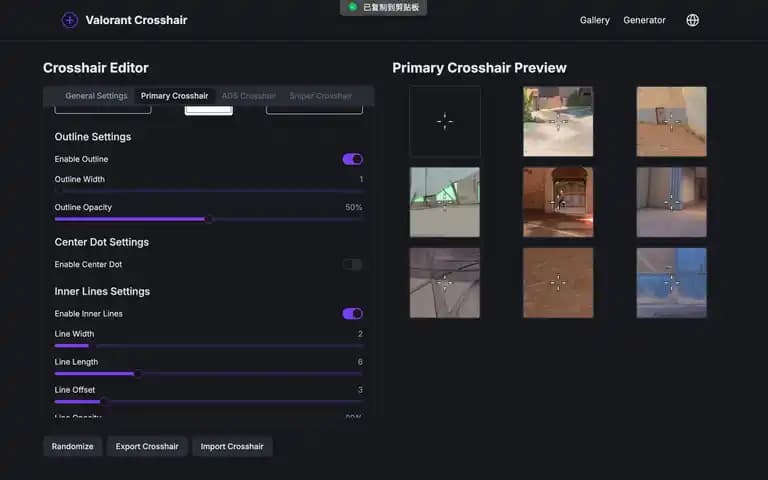Select the tan wall preview in top row
This screenshot has height=480, width=768.
coord(672,121)
